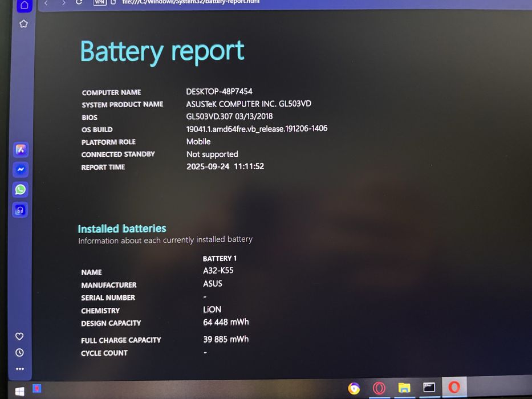Open the Windows Start menu

(20, 392)
